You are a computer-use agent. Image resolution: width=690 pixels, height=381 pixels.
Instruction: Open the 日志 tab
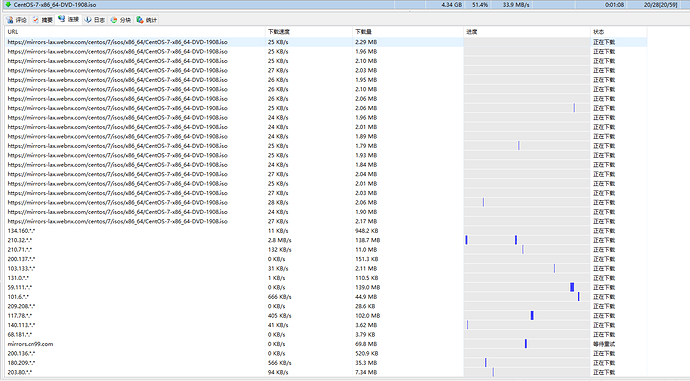[95, 20]
